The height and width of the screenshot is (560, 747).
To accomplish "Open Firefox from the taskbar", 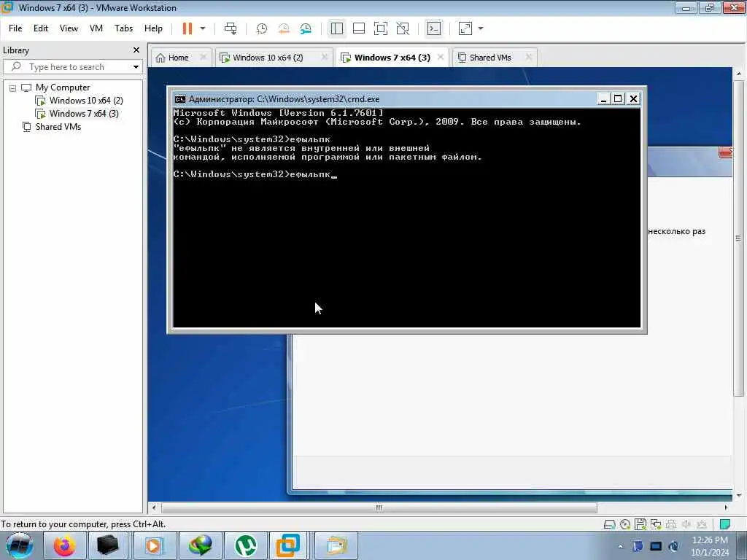I will coord(64,545).
